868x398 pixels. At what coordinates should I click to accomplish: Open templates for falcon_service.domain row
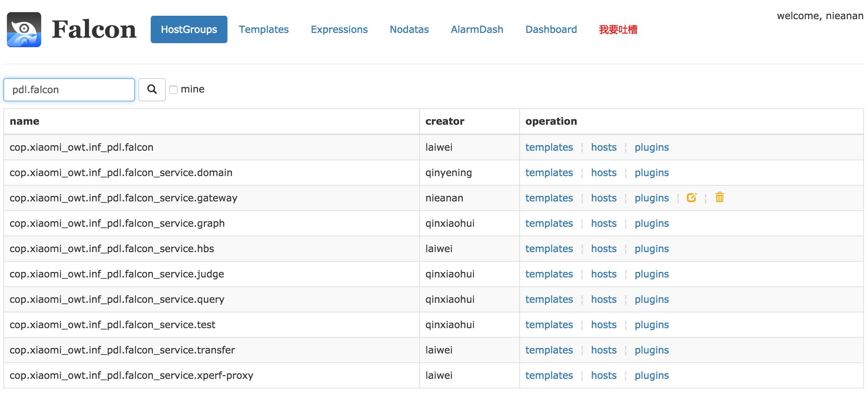click(x=549, y=173)
